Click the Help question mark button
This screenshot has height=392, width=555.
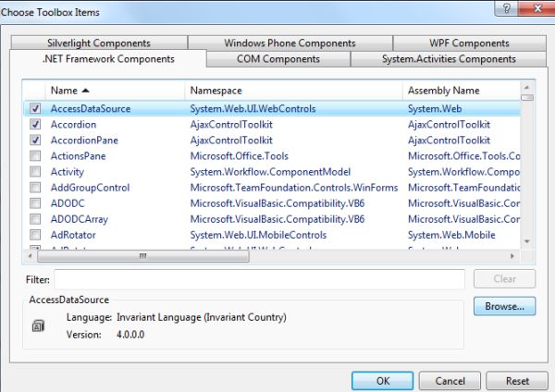507,7
